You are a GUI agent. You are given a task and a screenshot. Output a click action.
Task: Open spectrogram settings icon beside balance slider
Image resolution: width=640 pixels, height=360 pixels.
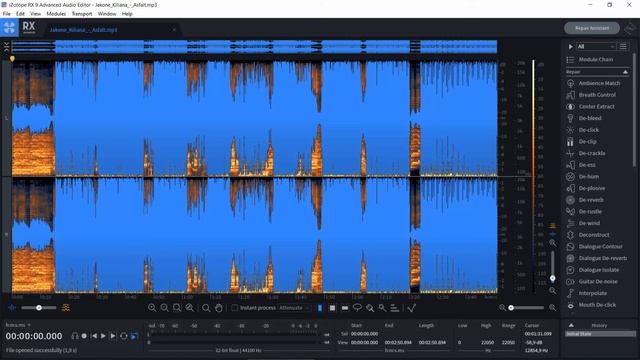(65, 308)
